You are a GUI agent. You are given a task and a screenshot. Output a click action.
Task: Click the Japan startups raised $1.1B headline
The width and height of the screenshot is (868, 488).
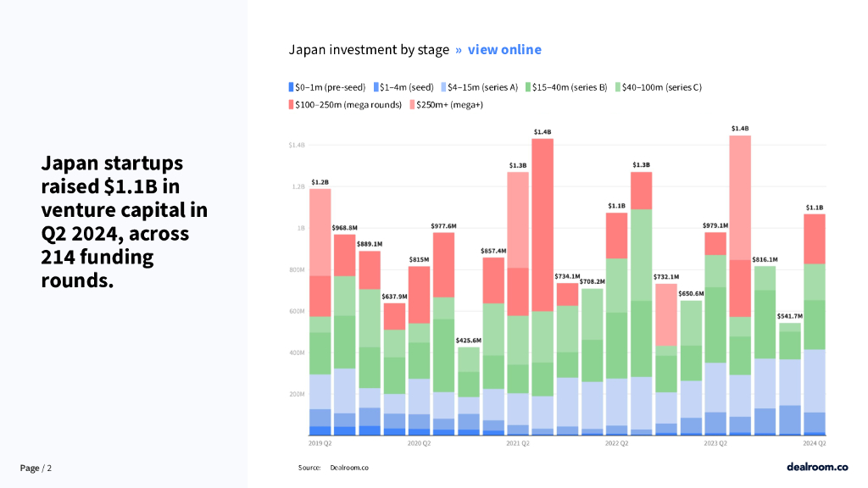click(125, 221)
